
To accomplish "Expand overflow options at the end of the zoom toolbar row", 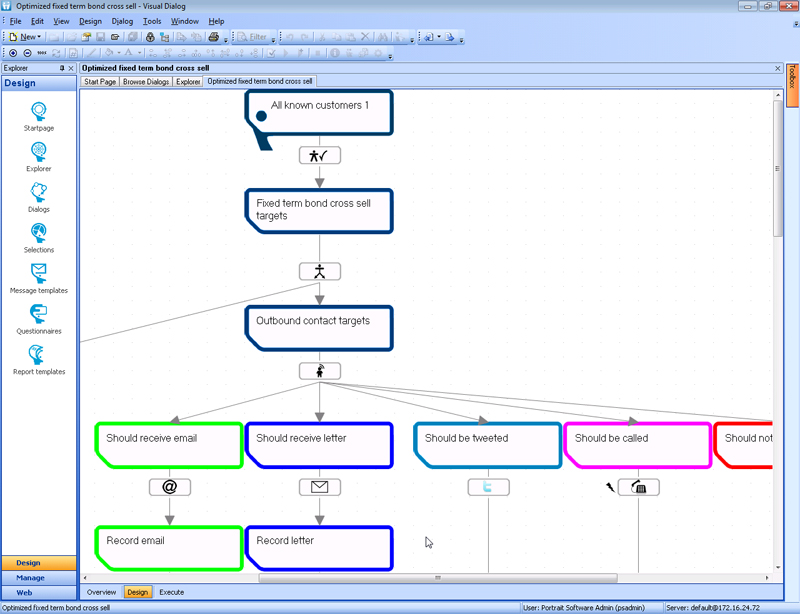I will [x=390, y=55].
